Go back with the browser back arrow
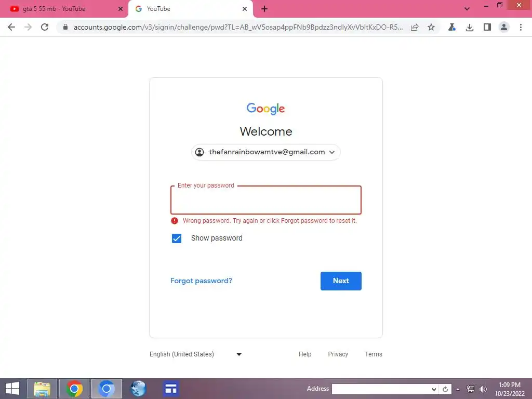 (x=11, y=27)
